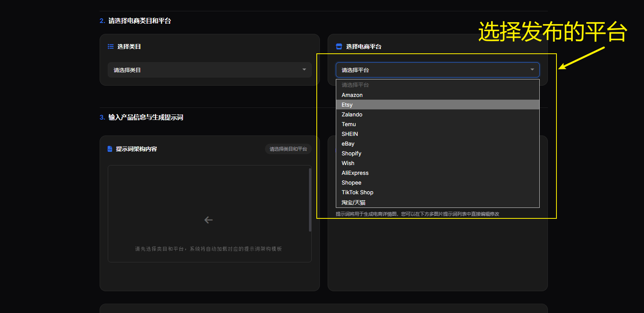This screenshot has height=313, width=644.
Task: Pick Shopify from the platform options
Action: click(437, 153)
